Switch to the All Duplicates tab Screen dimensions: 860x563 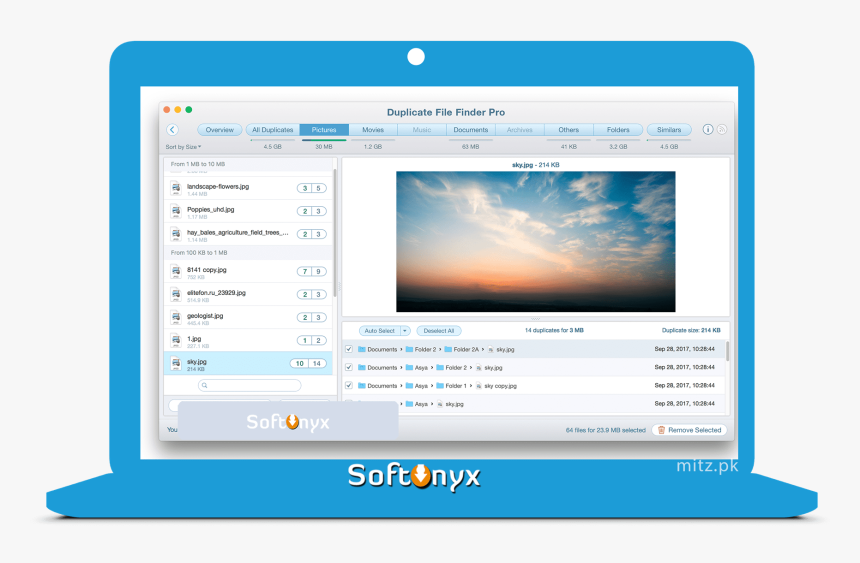[x=273, y=130]
